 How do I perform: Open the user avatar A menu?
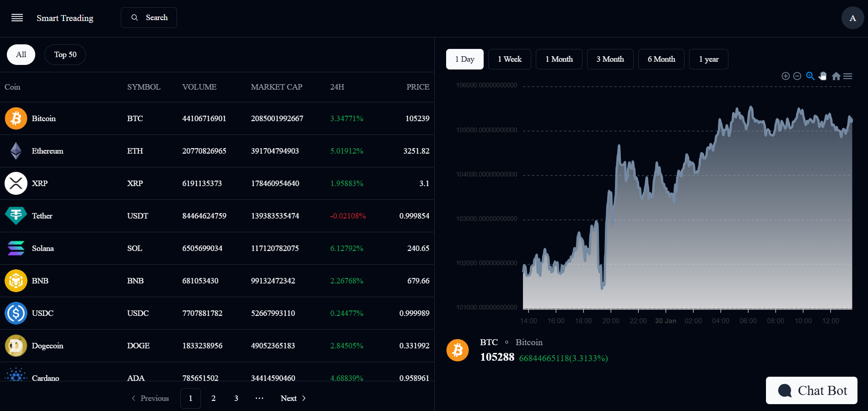point(852,18)
